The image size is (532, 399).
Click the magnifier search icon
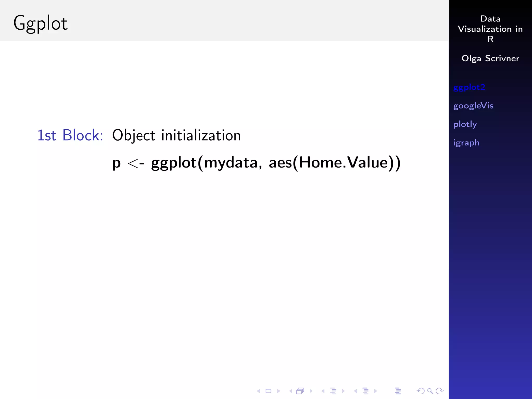[430, 391]
